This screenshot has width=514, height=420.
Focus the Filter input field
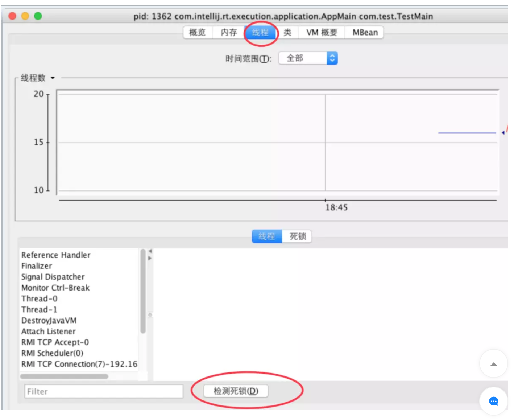(x=104, y=391)
